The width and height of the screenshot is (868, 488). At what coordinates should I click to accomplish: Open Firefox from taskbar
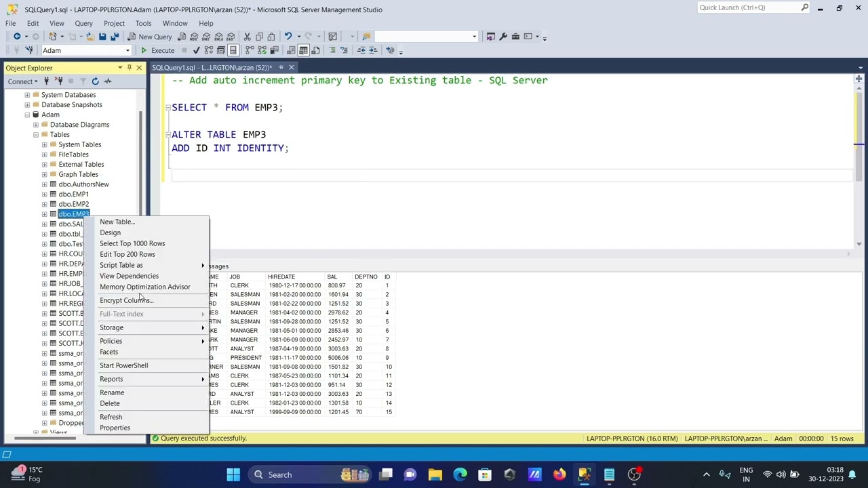click(559, 474)
